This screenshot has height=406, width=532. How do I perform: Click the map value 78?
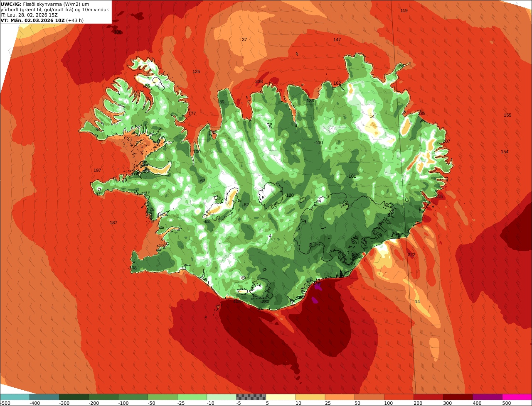pos(152,209)
